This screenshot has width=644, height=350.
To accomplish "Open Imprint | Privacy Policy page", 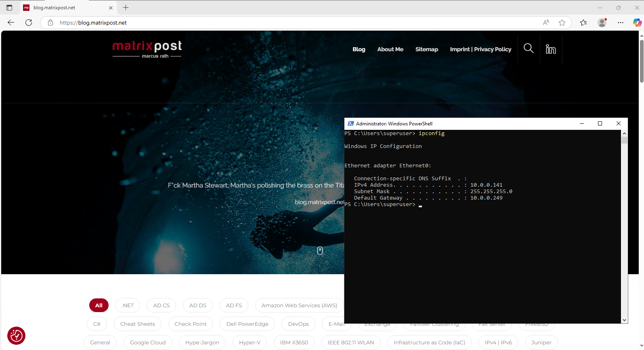I will 480,49.
